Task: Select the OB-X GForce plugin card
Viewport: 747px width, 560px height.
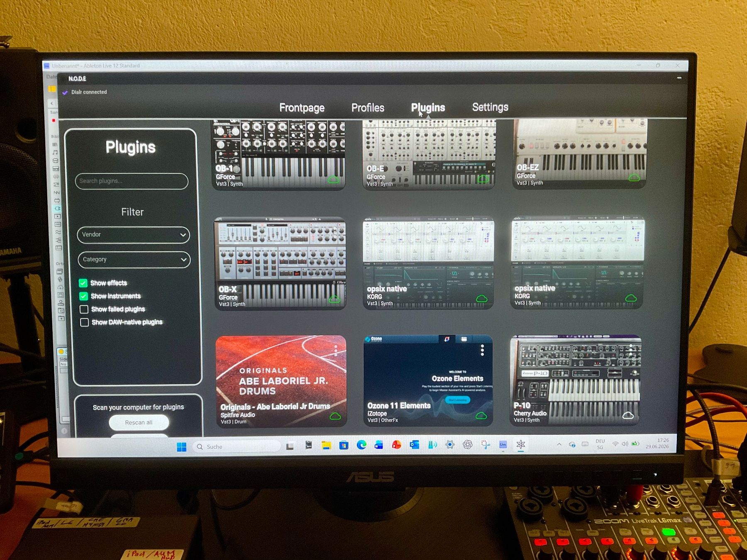Action: [x=280, y=263]
